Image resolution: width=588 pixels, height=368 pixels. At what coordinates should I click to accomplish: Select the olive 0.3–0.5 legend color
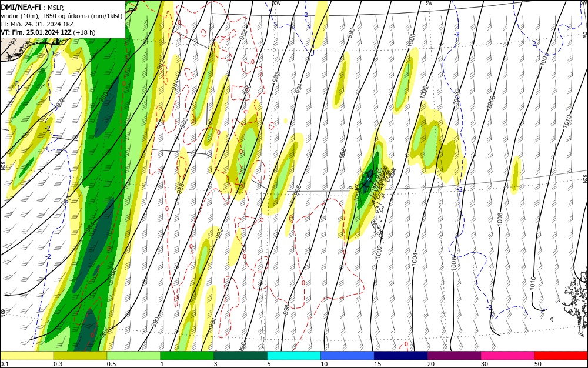80,356
